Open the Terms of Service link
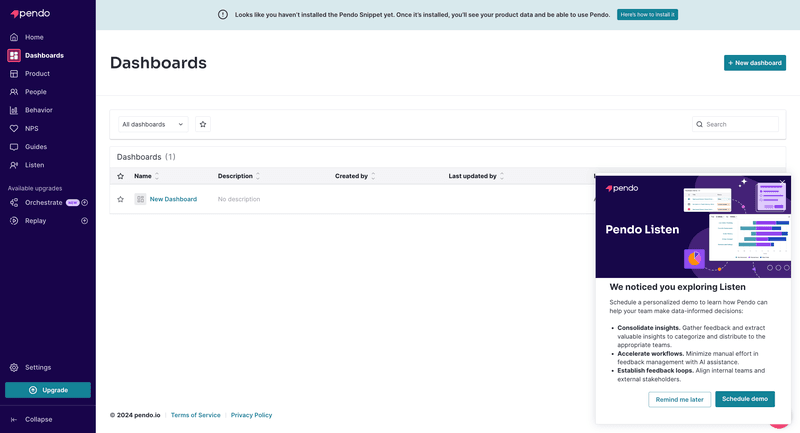The height and width of the screenshot is (433, 800). point(195,415)
